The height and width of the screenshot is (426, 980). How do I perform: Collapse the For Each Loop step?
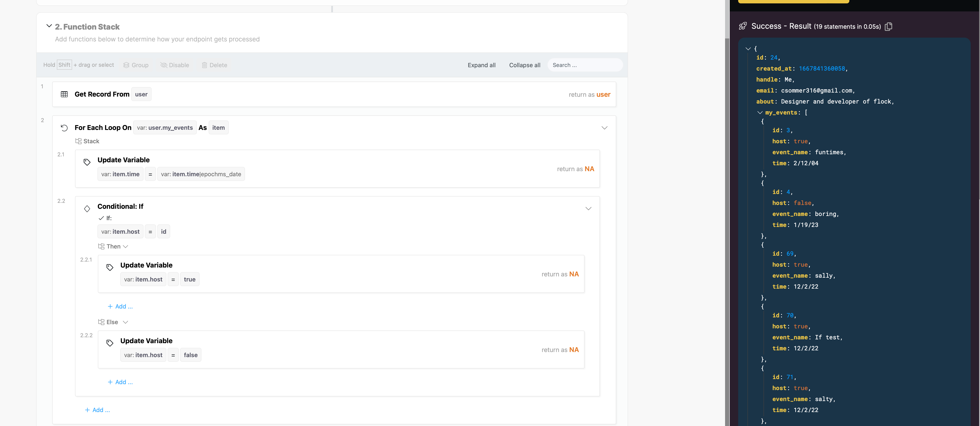coord(605,128)
